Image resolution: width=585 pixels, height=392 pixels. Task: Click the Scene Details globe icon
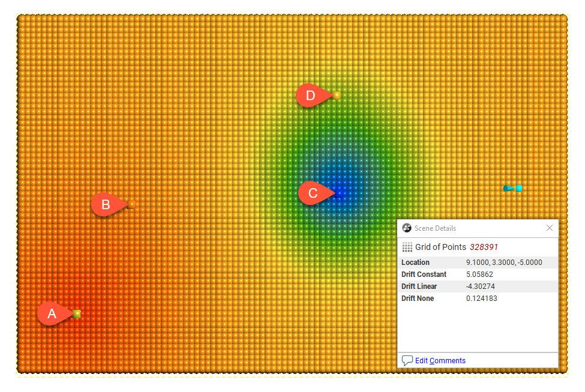pos(407,228)
